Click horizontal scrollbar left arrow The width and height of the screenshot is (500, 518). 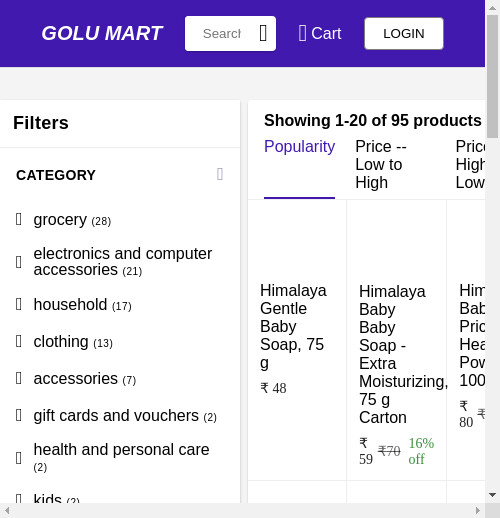point(7,510)
